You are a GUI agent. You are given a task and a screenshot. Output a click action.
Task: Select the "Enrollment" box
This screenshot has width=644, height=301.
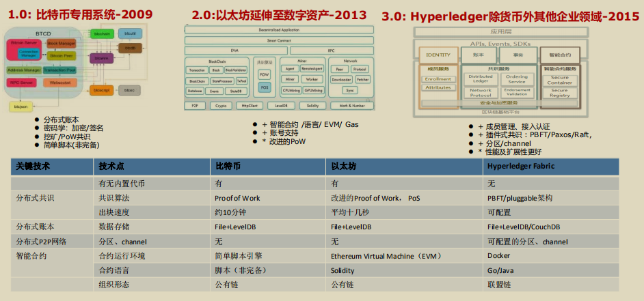[438, 78]
